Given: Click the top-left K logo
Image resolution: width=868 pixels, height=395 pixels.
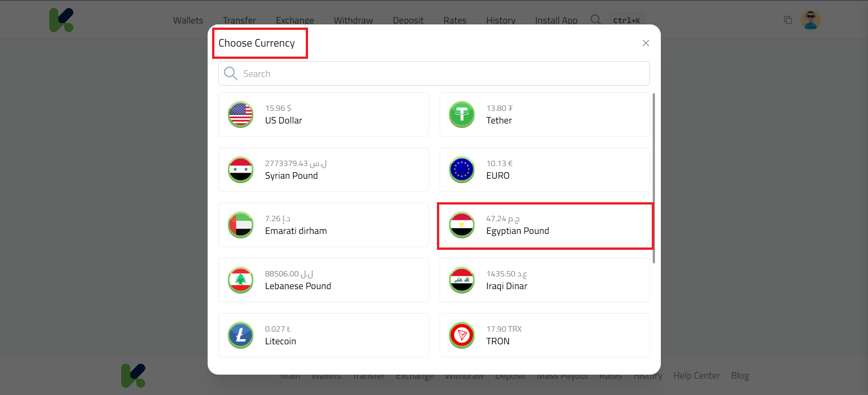Looking at the screenshot, I should click(62, 20).
